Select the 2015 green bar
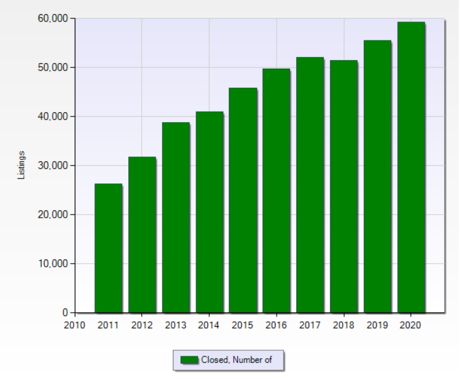460x379 pixels. tap(243, 200)
